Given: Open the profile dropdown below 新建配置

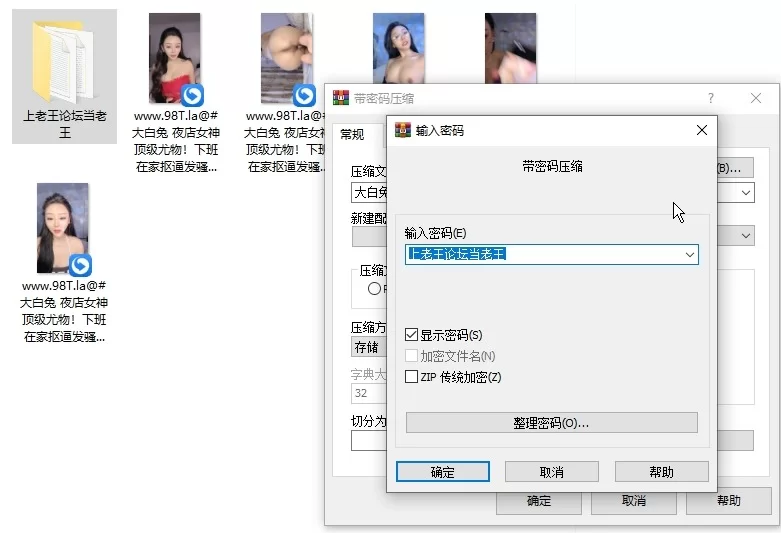Looking at the screenshot, I should click(746, 236).
